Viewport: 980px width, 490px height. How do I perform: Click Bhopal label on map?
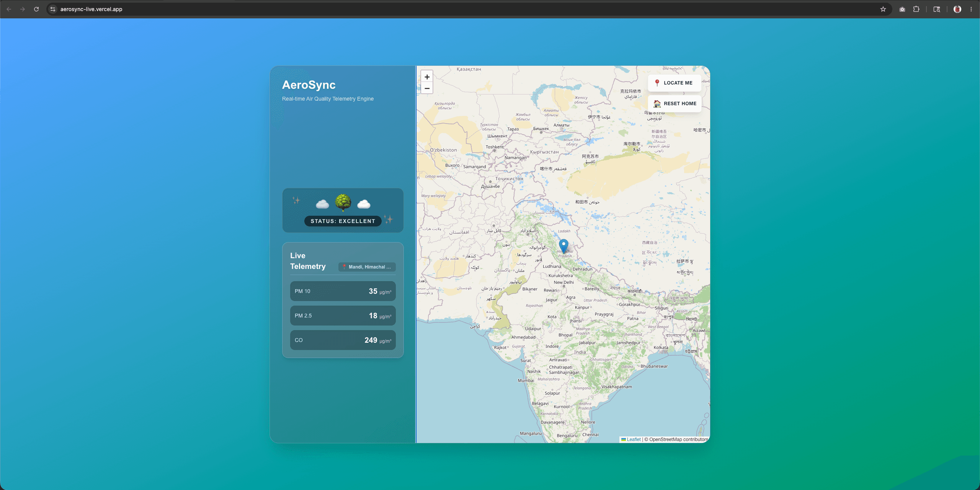click(x=565, y=335)
